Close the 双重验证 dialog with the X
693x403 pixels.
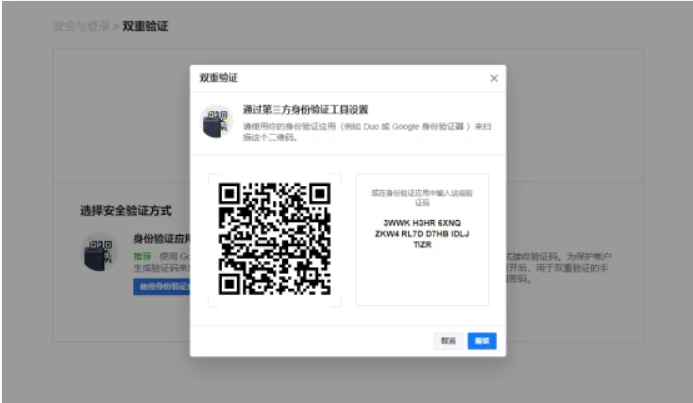(x=494, y=78)
